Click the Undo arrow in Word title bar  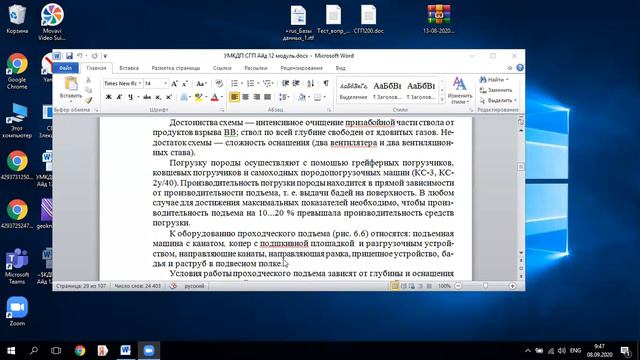(80, 56)
